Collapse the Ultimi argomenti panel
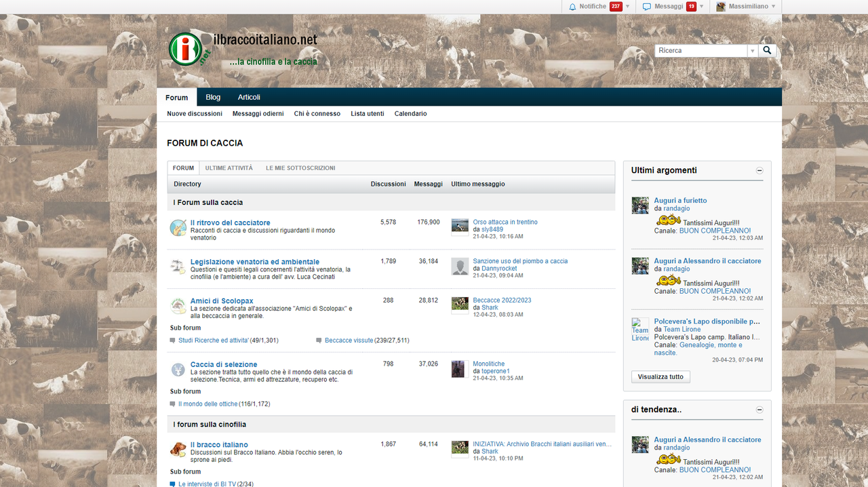Viewport: 868px width, 487px height. point(759,171)
